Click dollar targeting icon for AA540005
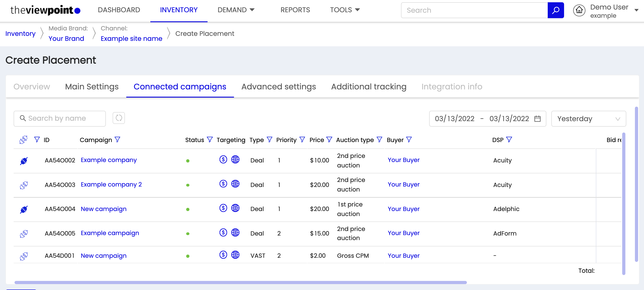Image resolution: width=644 pixels, height=290 pixels. coord(223,233)
